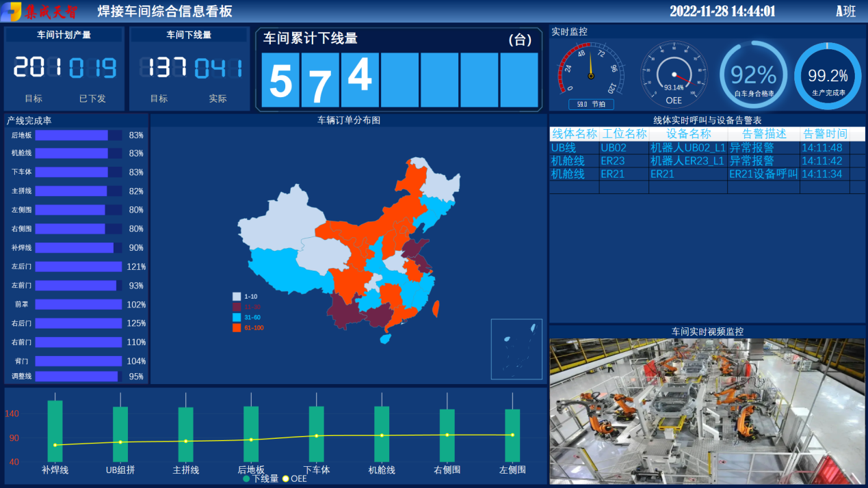Sort by 告警时间 column header
Screen dimensions: 868x488
(824, 134)
